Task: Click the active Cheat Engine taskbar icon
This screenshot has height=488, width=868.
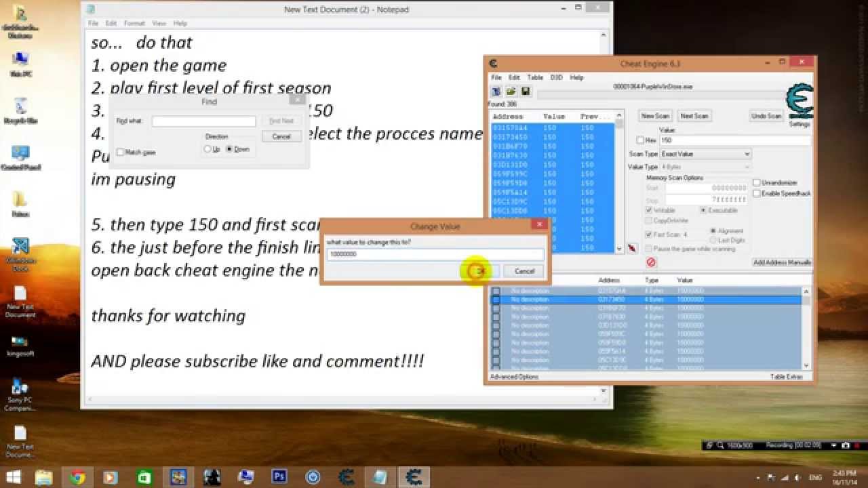Action: click(x=413, y=477)
